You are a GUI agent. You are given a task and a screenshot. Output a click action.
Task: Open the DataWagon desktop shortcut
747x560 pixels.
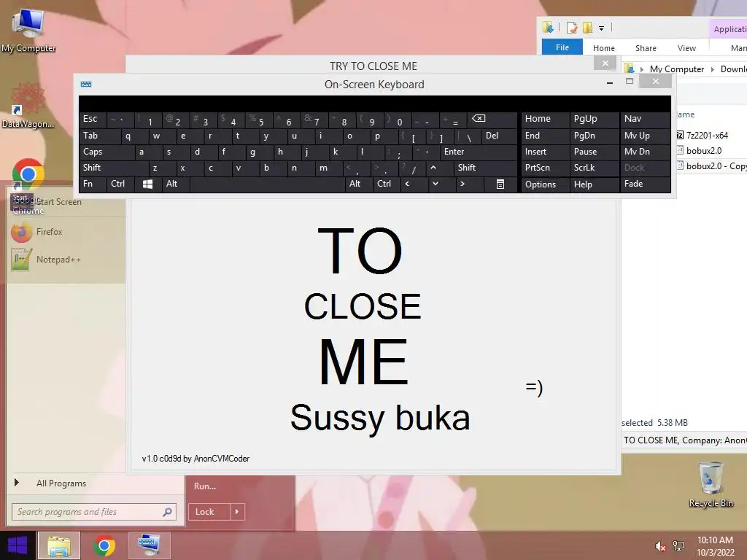click(x=28, y=106)
